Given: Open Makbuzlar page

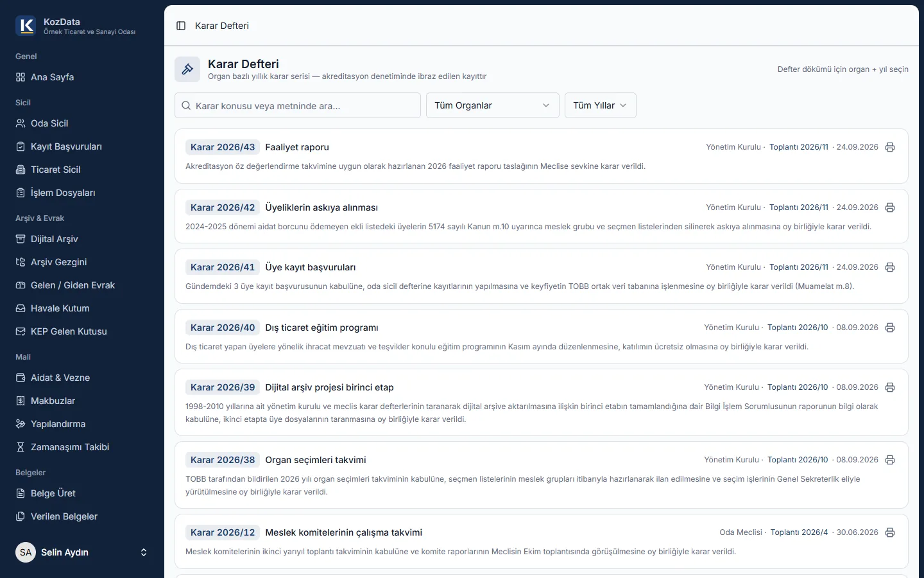Looking at the screenshot, I should 82,401.
